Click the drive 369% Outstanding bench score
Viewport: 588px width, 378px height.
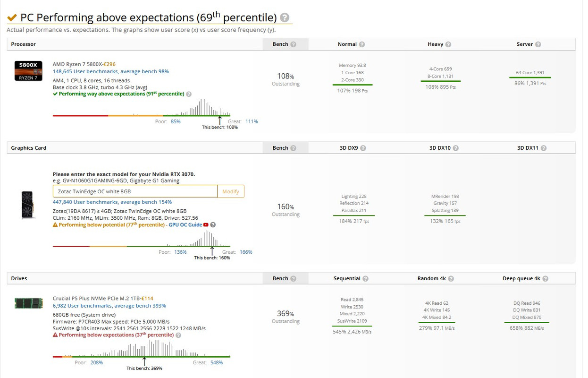pos(286,317)
